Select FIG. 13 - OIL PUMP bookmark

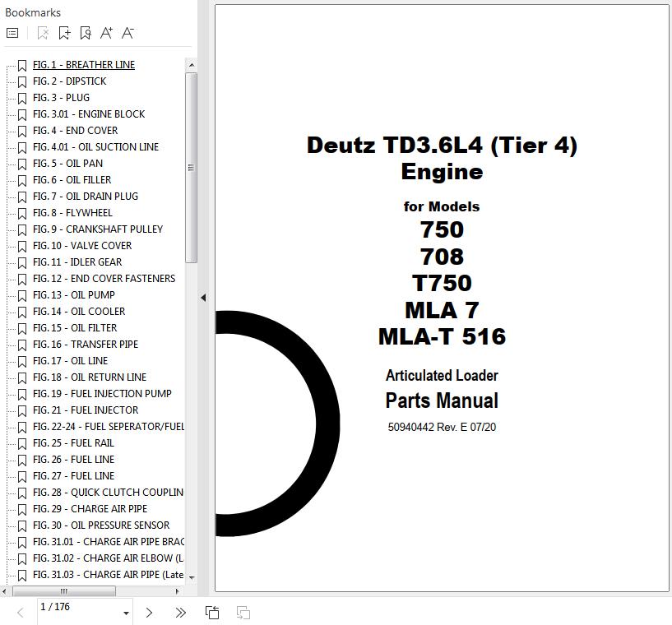point(74,294)
